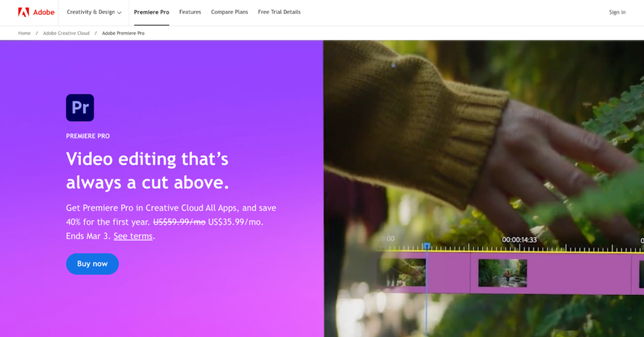Click the Adobe logo icon
Image resolution: width=644 pixels, height=337 pixels.
tap(23, 13)
